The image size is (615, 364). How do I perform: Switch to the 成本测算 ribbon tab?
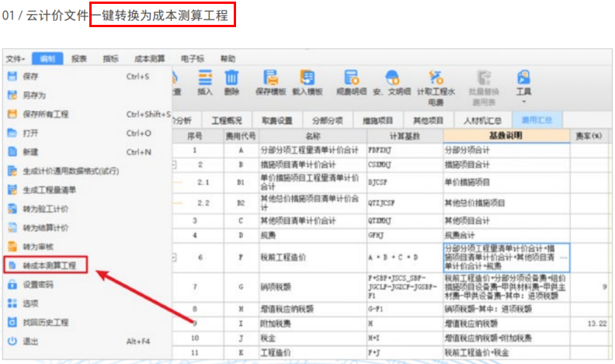coord(150,58)
